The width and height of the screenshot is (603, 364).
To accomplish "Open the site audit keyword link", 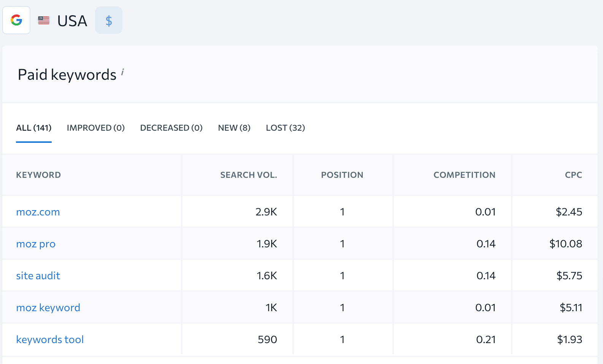I will coord(38,276).
